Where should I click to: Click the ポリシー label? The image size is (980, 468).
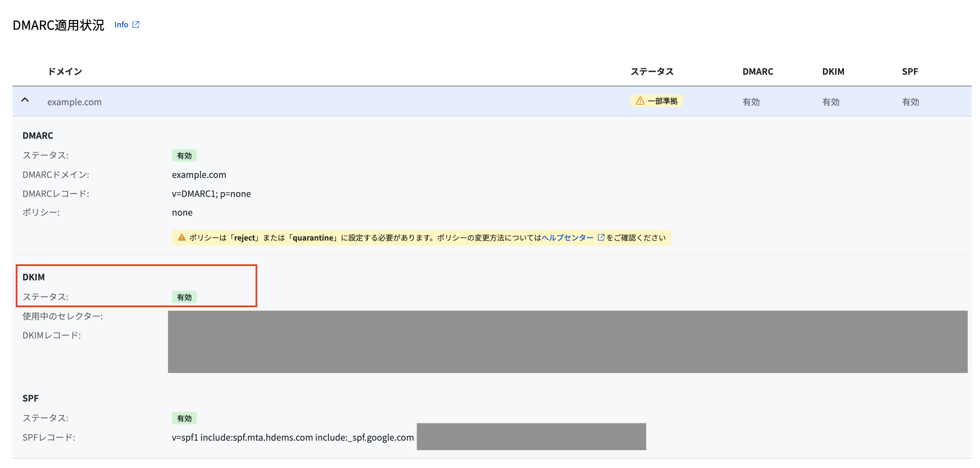(x=41, y=212)
